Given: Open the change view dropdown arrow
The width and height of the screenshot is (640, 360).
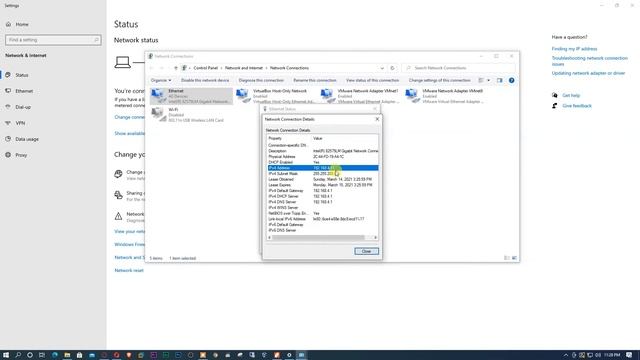Looking at the screenshot, I should [489, 80].
